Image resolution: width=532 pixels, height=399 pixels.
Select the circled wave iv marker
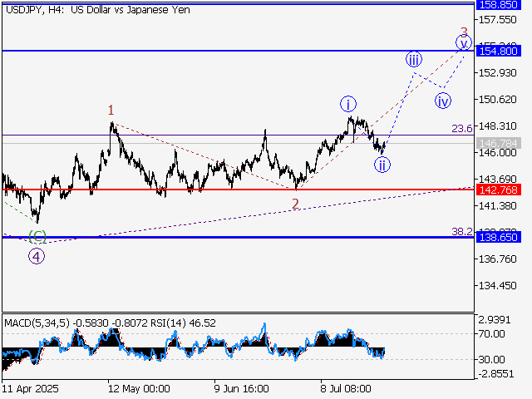[443, 101]
